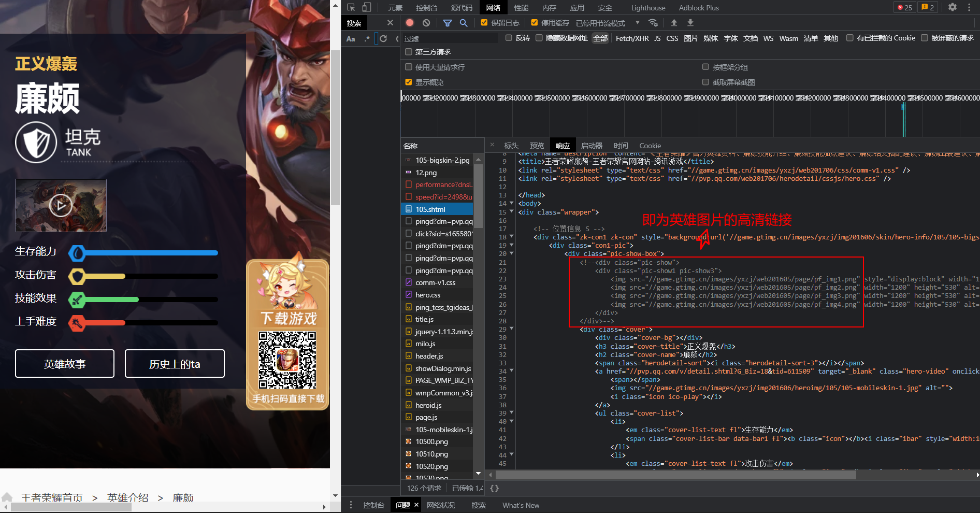980x513 pixels.
Task: Toggle the 停用缓存 checkbox
Action: point(534,22)
